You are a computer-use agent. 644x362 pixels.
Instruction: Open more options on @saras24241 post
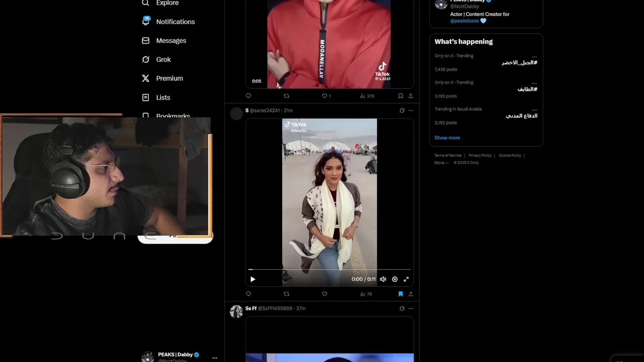(x=411, y=111)
